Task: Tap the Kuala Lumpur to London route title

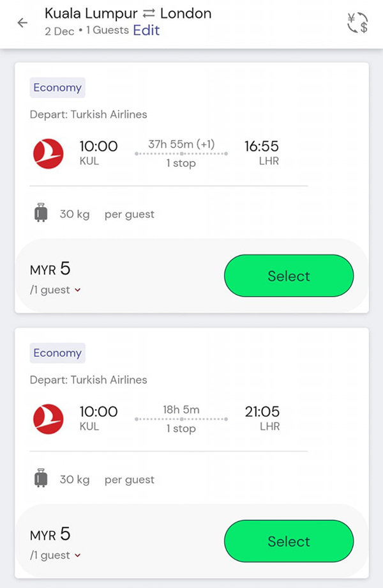Action: click(128, 13)
